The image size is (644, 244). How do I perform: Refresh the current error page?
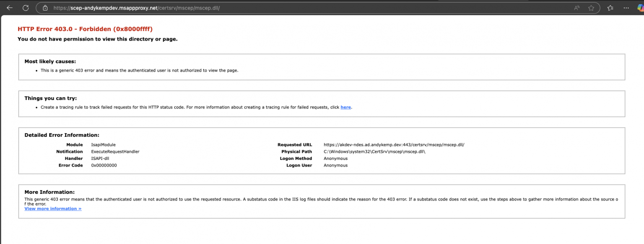[25, 8]
